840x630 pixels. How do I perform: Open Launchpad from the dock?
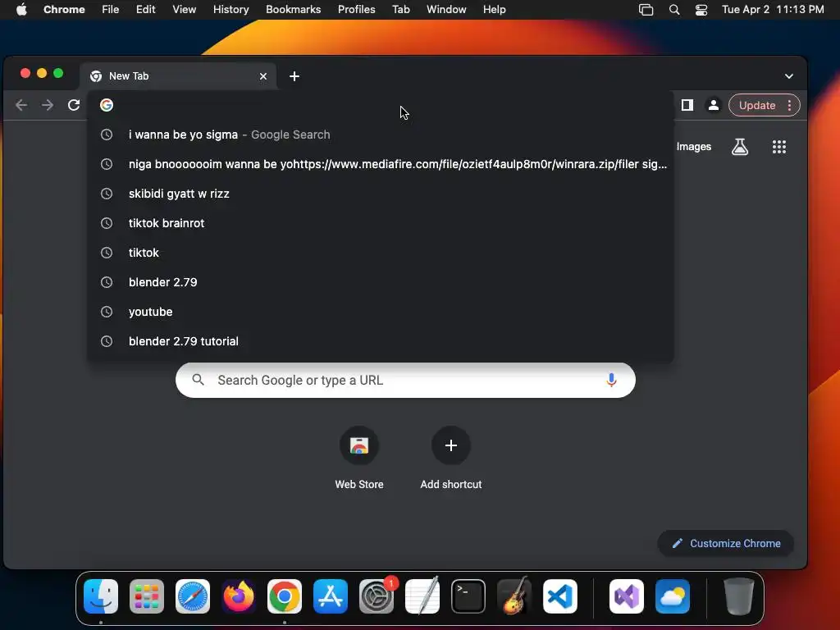pos(147,596)
